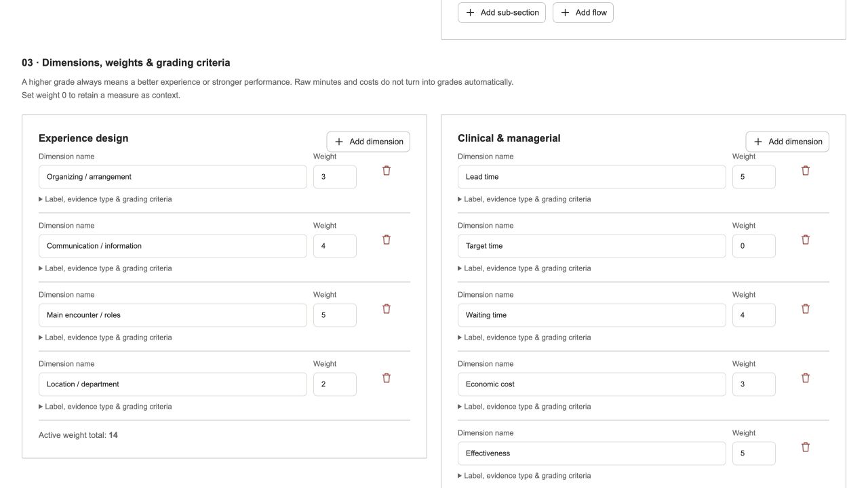Screen dimensions: 868x488
Task: Change the Economic cost weight field
Action: (x=754, y=384)
